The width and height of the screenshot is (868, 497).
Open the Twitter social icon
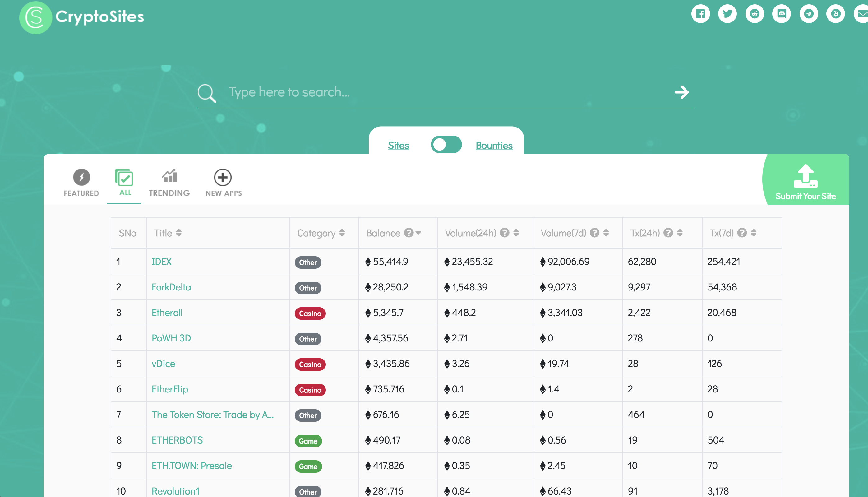pyautogui.click(x=727, y=14)
